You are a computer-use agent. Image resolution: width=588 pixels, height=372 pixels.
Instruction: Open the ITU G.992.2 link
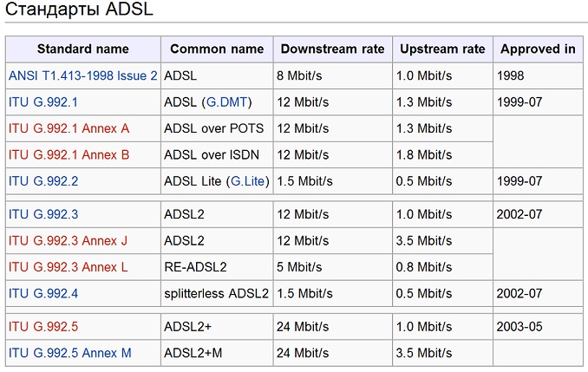click(43, 181)
